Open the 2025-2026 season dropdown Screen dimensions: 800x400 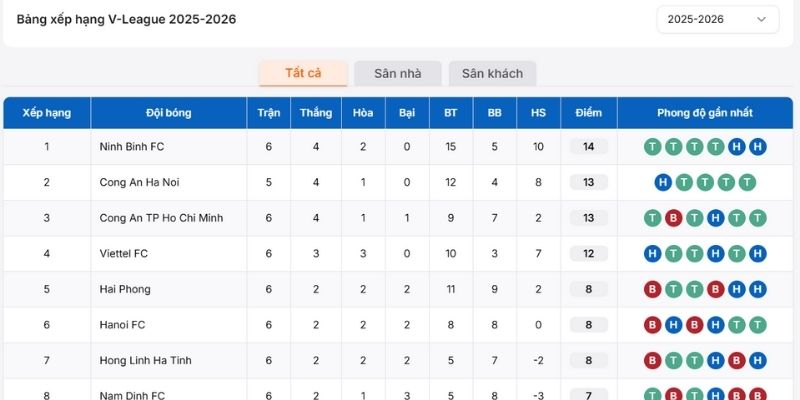717,19
